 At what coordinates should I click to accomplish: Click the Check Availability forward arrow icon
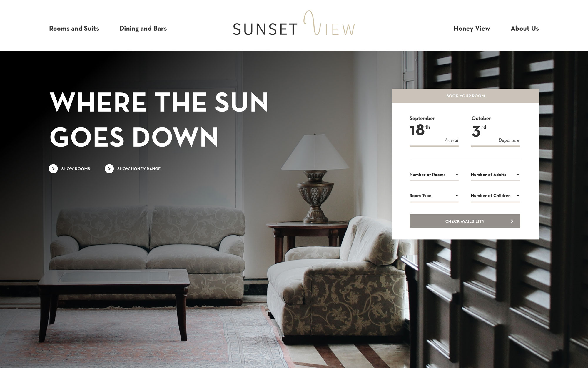coord(512,221)
